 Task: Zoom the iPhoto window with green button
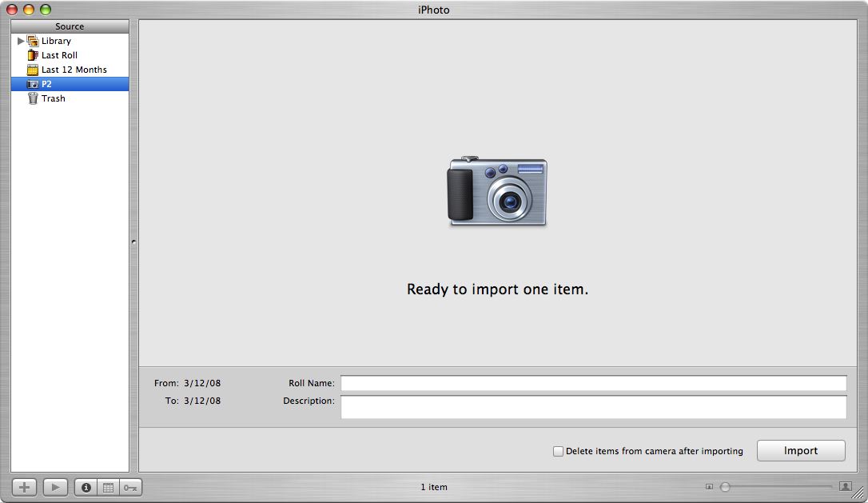(46, 10)
